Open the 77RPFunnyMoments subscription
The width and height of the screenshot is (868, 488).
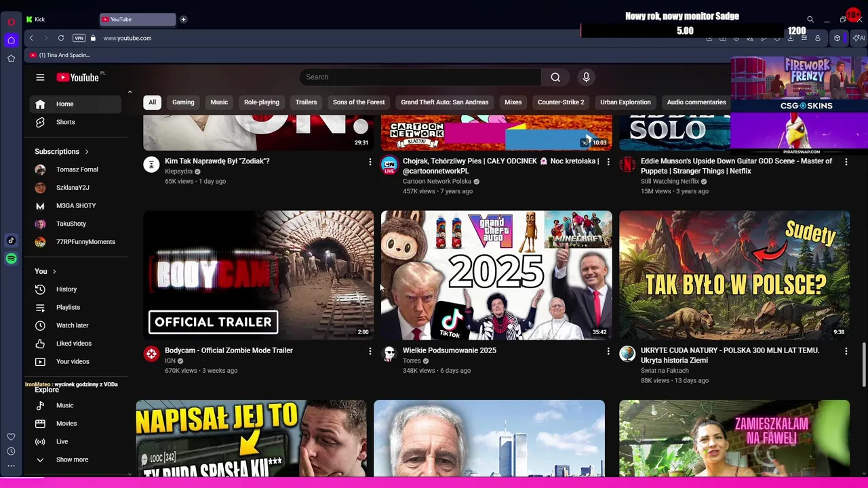75,242
